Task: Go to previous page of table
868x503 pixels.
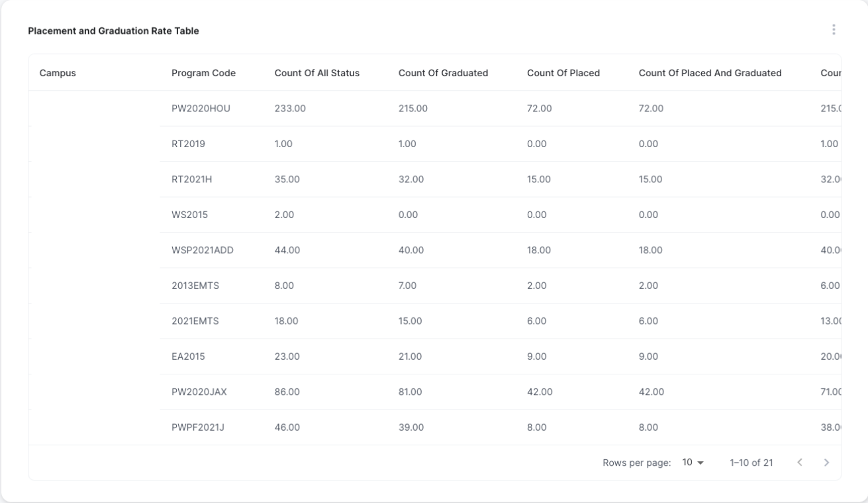Action: click(800, 463)
